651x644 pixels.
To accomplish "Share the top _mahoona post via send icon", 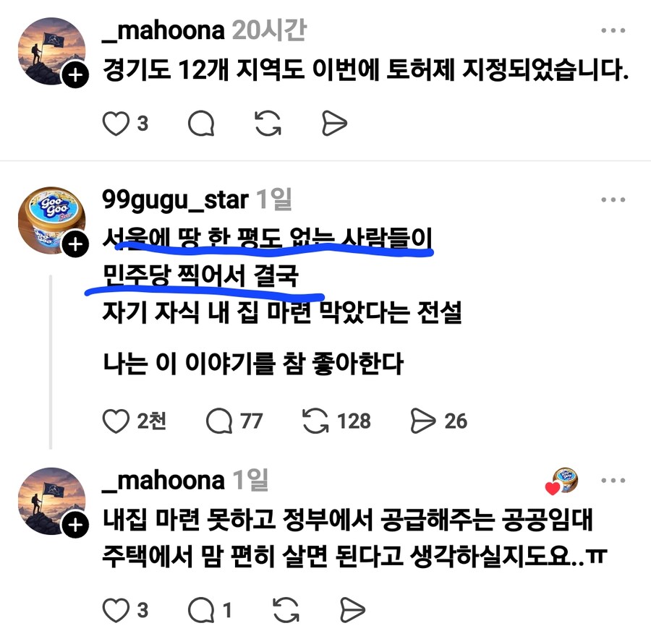I will point(334,124).
